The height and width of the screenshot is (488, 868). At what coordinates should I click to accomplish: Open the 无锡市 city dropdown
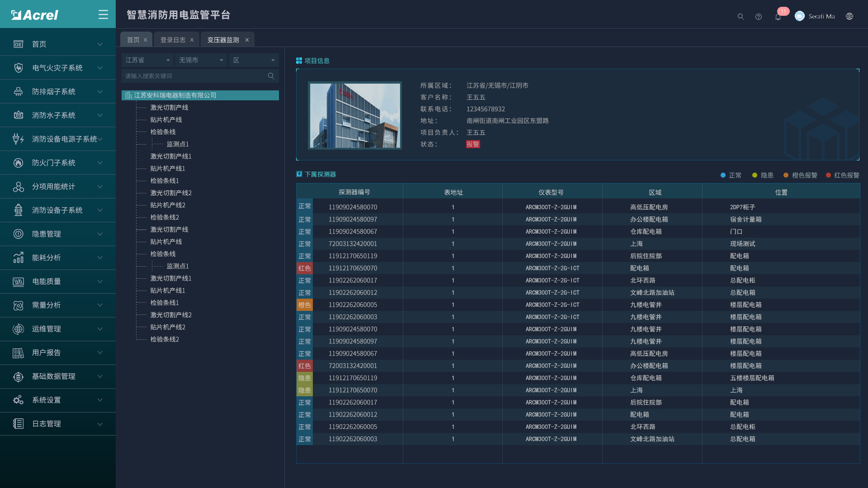point(201,60)
